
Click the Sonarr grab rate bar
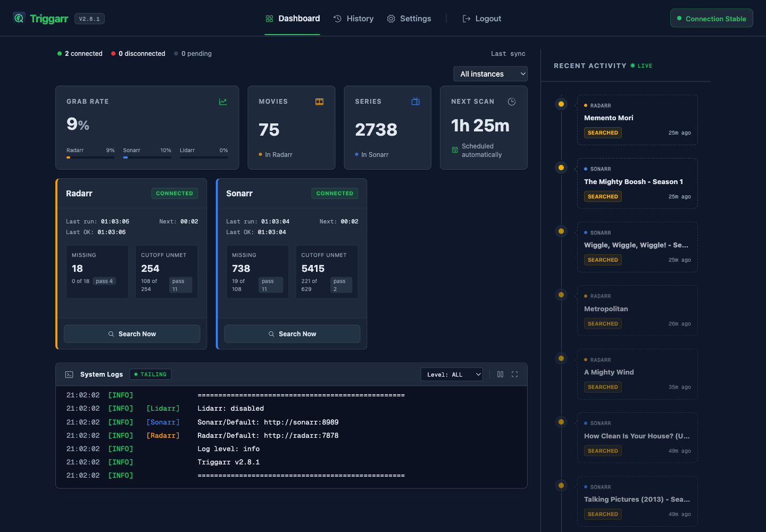point(147,157)
